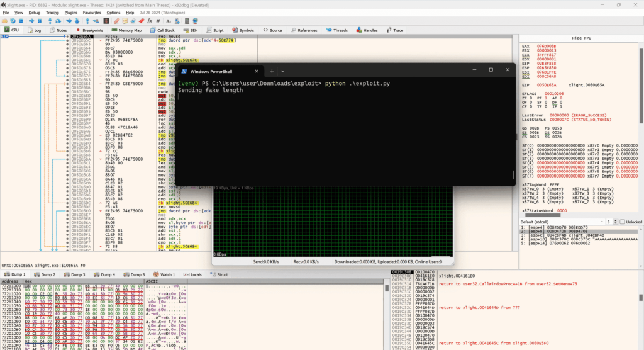
Task: Open the Calculator toolbar icon
Action: click(x=187, y=21)
